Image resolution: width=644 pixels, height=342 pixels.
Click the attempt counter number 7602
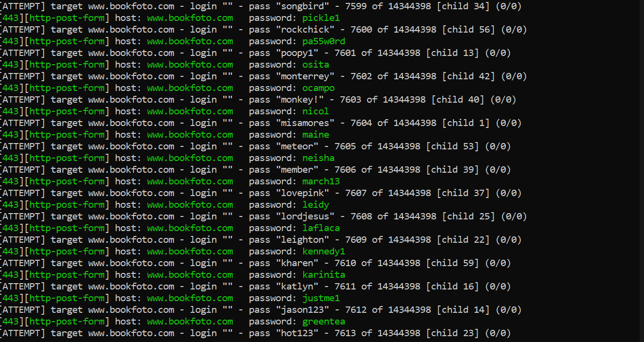361,76
